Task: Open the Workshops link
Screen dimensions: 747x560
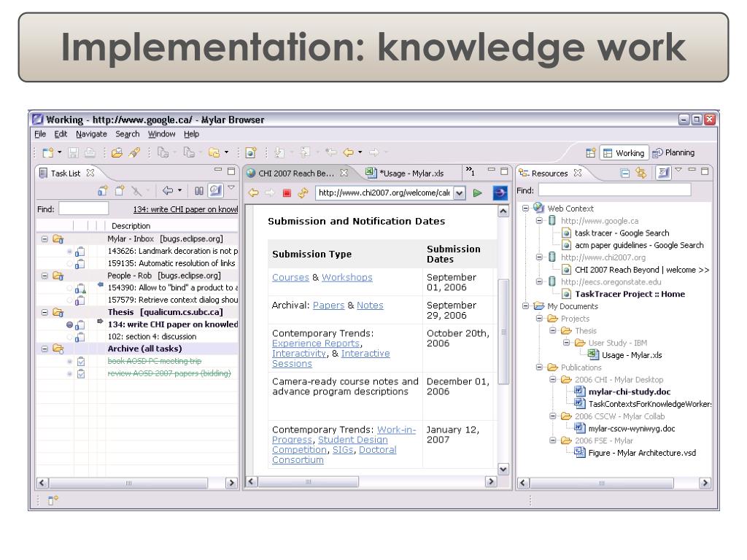Action: (x=347, y=277)
